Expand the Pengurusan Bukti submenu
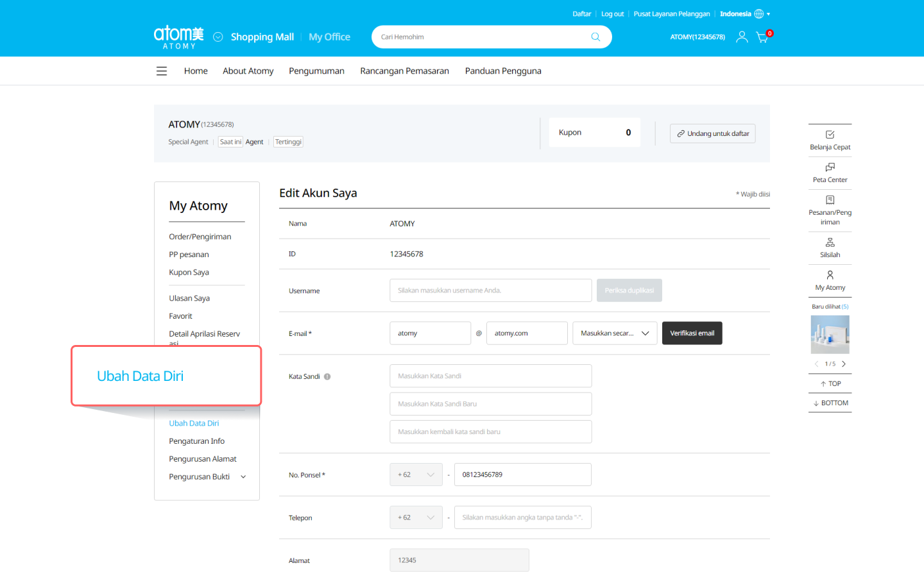This screenshot has height=572, width=924. (243, 477)
